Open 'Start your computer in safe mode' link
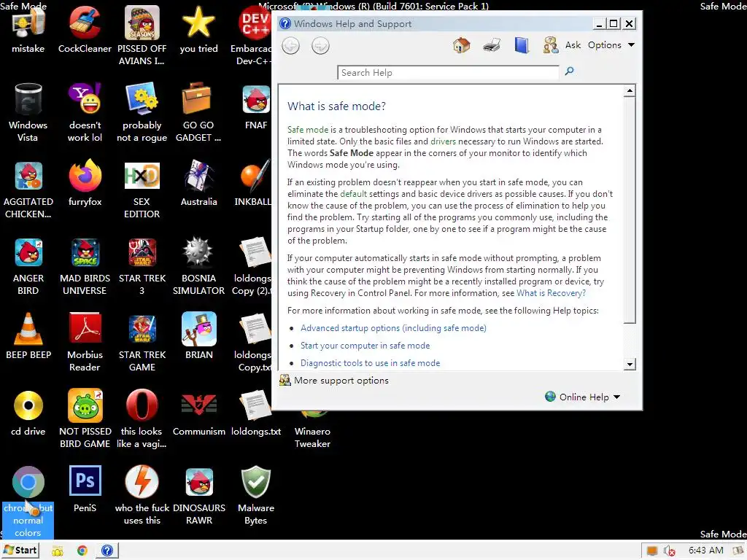Screen dimensions: 747x560 (365, 346)
